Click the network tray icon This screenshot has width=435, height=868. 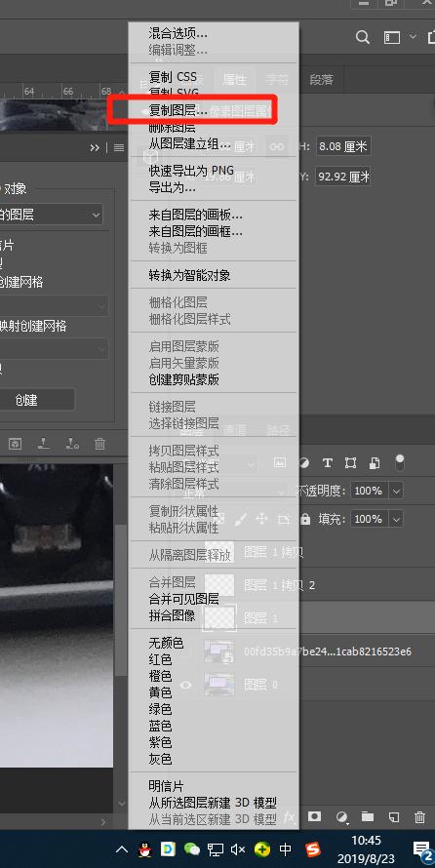click(215, 849)
